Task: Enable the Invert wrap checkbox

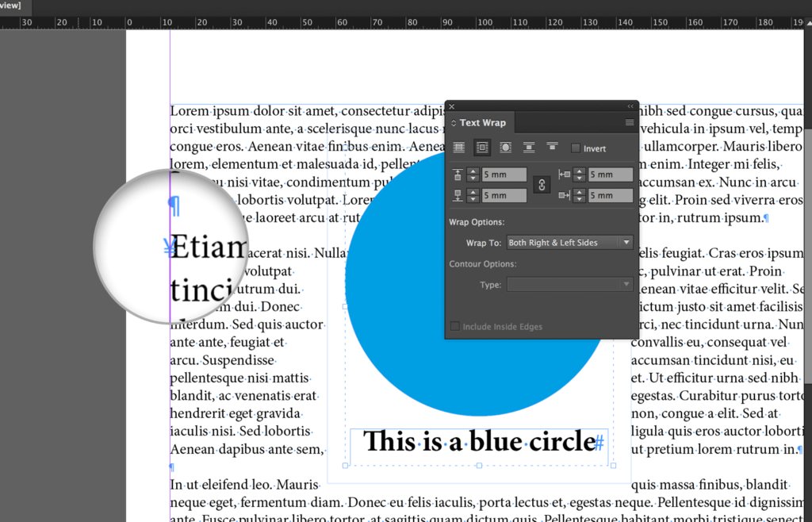Action: click(x=576, y=148)
